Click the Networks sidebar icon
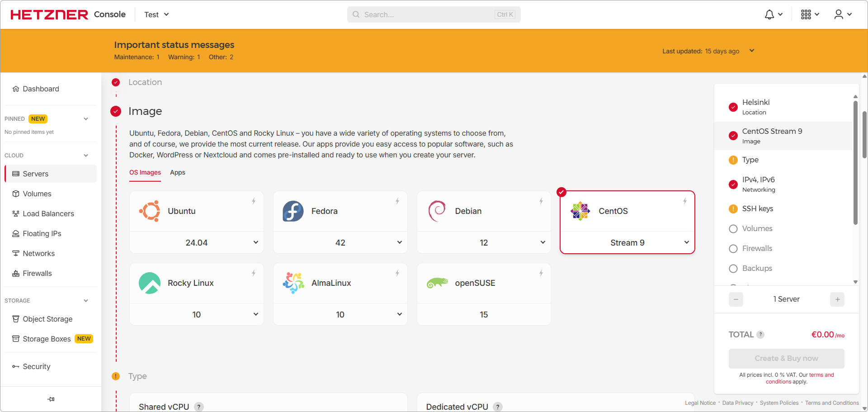The image size is (868, 412). click(x=16, y=253)
